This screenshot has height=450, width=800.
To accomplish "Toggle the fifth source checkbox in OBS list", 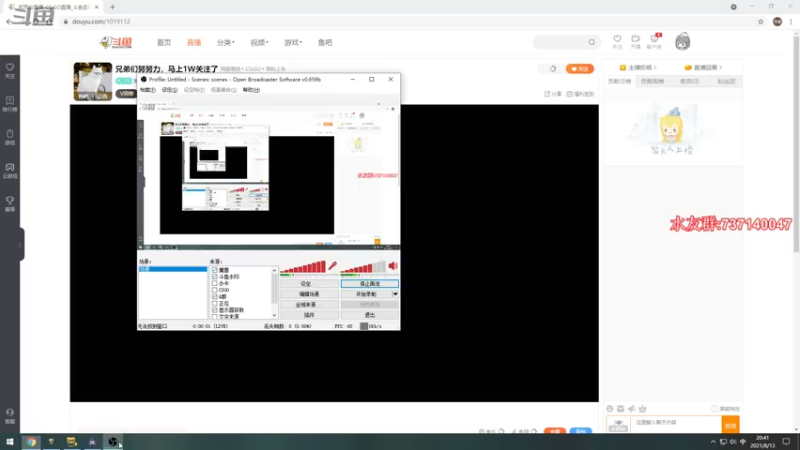I will coord(215,296).
